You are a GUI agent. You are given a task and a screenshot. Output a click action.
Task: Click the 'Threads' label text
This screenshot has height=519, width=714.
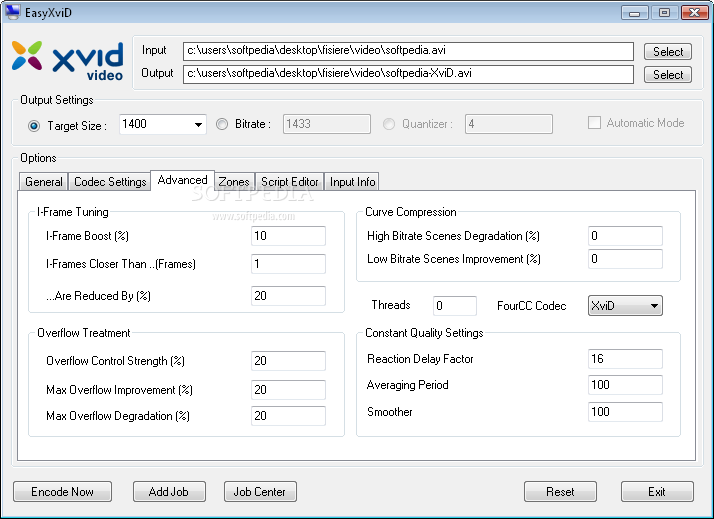(391, 305)
